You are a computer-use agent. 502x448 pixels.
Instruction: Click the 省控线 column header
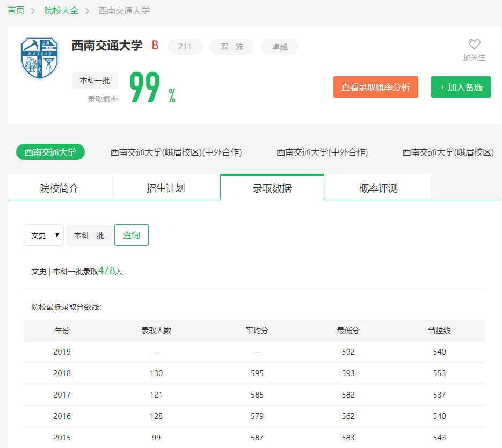pyautogui.click(x=439, y=331)
